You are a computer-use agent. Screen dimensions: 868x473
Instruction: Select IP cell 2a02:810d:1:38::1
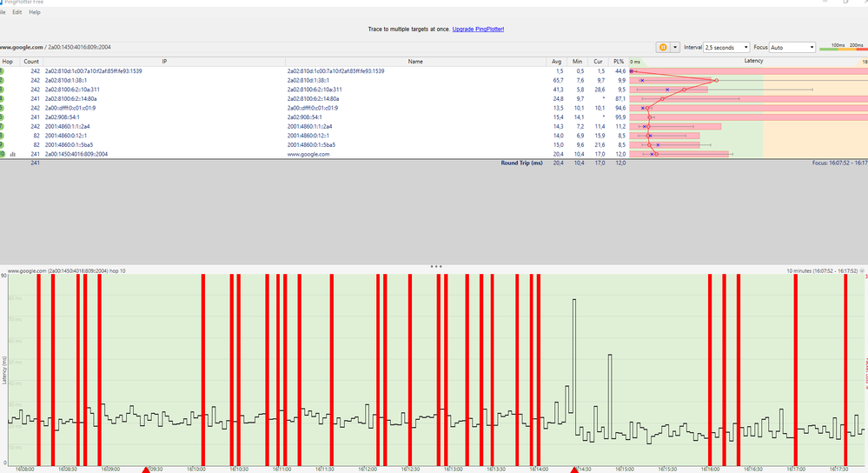click(x=66, y=80)
